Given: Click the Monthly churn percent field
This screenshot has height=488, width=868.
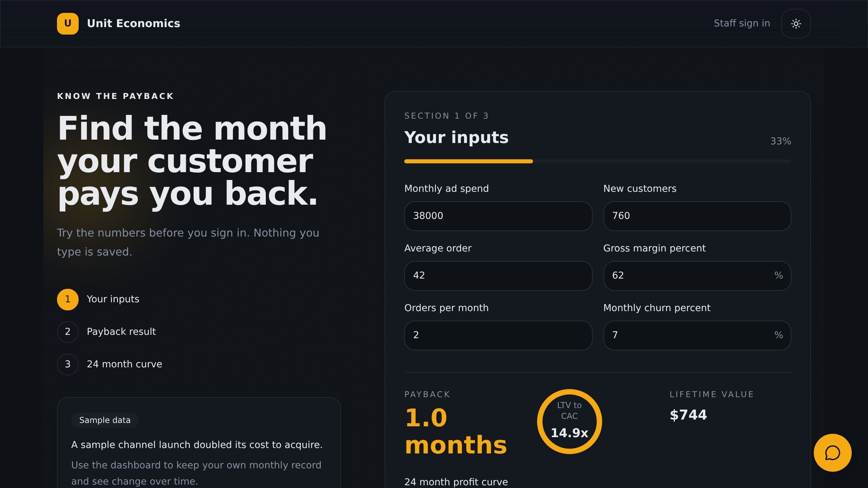Looking at the screenshot, I should [697, 335].
